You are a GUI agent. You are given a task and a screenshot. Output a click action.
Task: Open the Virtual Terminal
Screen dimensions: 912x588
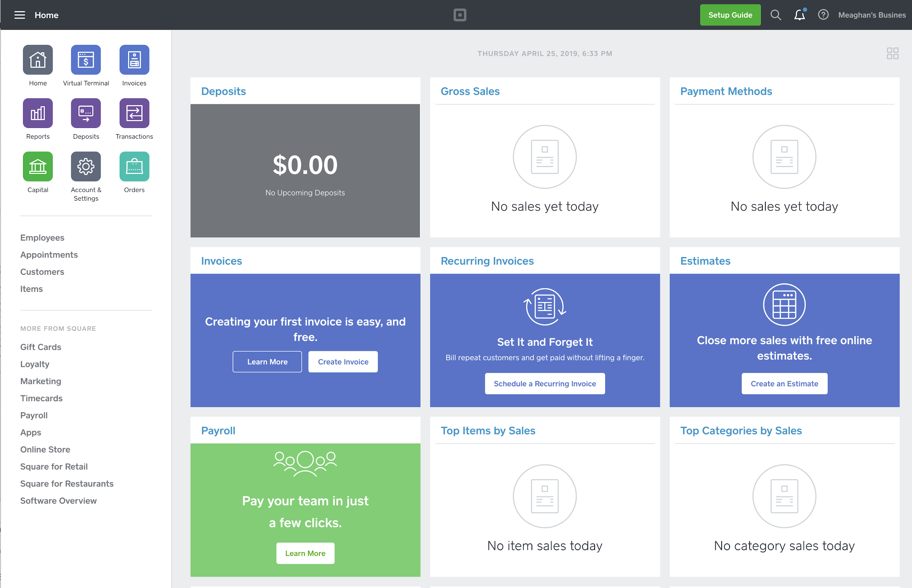pyautogui.click(x=85, y=60)
